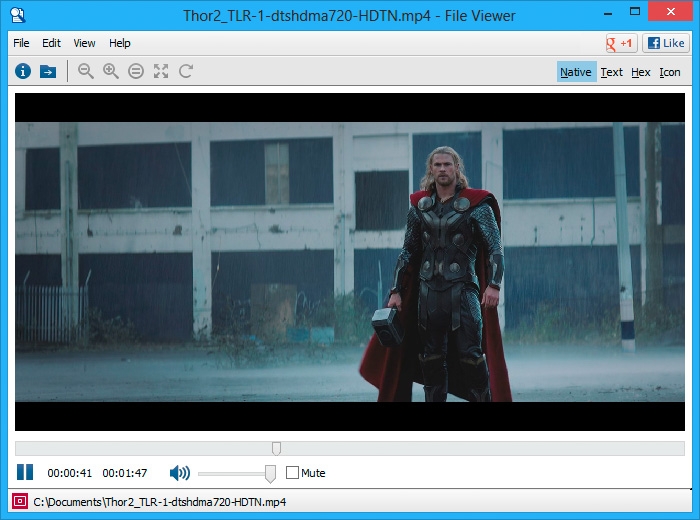Switch to Native view

576,72
